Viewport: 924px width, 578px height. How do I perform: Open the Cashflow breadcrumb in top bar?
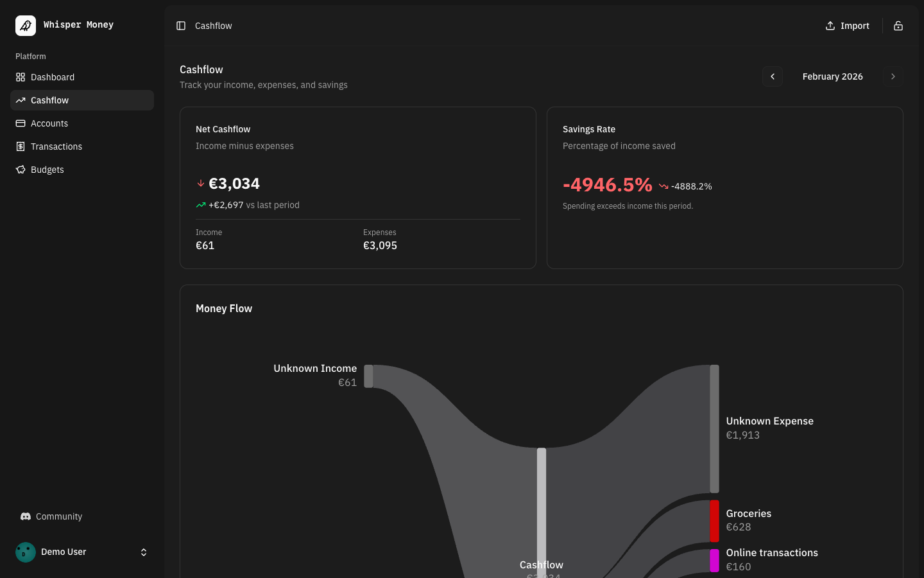pyautogui.click(x=213, y=26)
